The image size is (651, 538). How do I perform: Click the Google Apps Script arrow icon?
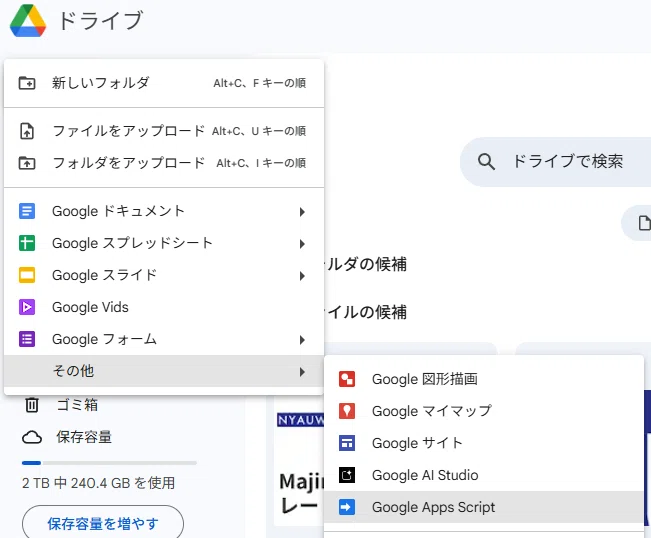[347, 507]
